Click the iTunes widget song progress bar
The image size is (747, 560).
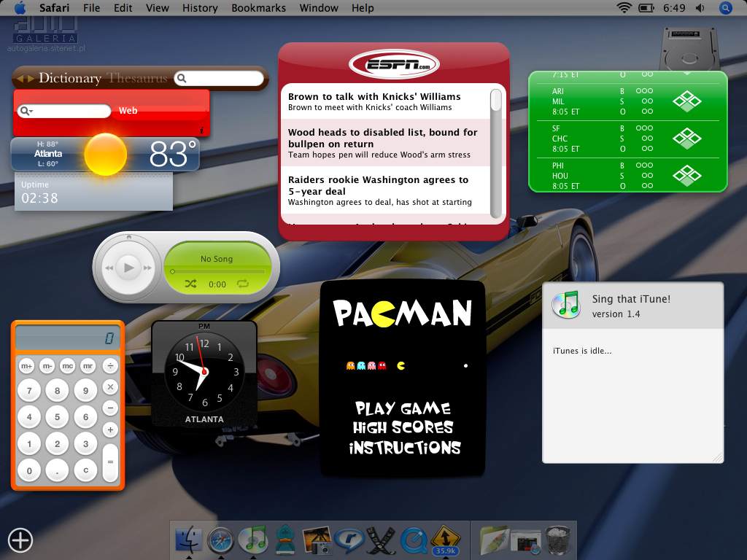(x=217, y=271)
